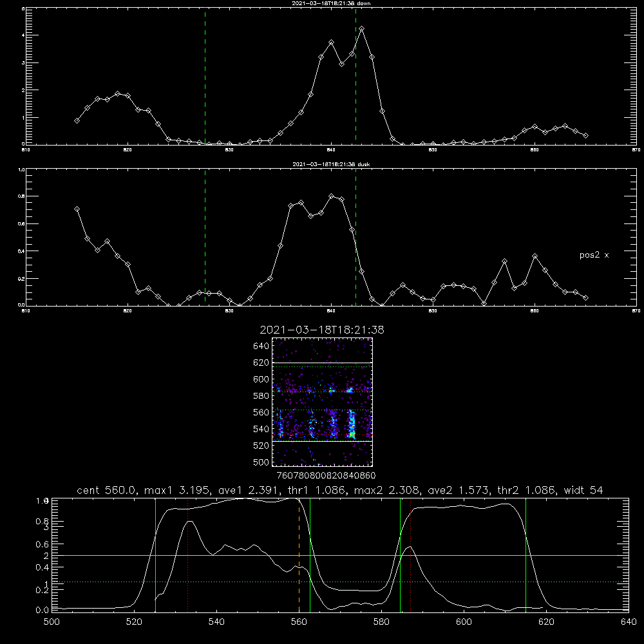Select the dusk plot title '2021-03-18T18:21:38 dusk'
The width and height of the screenshot is (644, 644).
(332, 164)
